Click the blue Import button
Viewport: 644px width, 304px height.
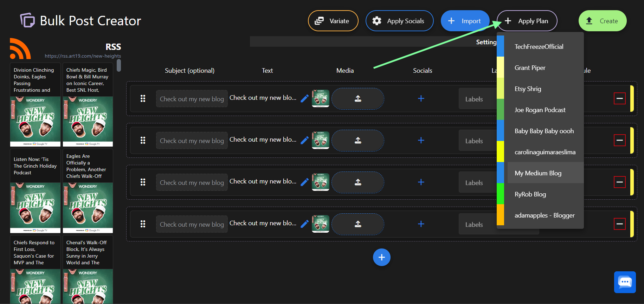[465, 21]
